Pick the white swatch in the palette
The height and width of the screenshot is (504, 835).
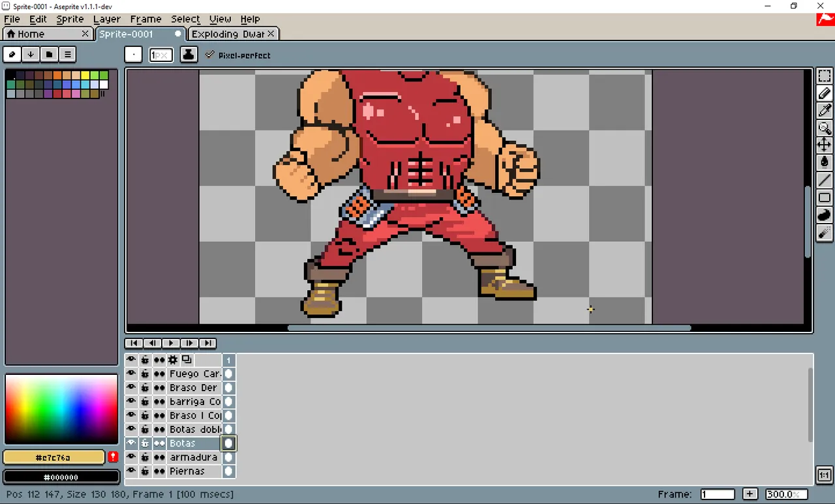(x=103, y=85)
